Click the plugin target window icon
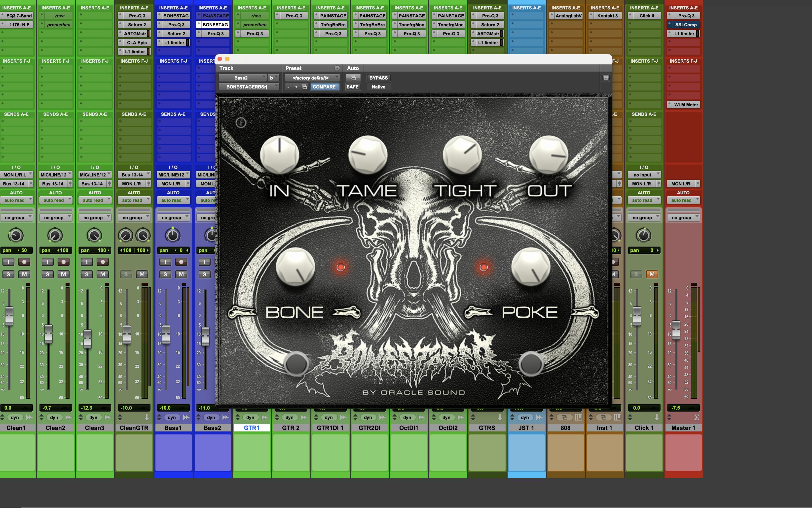The height and width of the screenshot is (508, 812). [606, 78]
